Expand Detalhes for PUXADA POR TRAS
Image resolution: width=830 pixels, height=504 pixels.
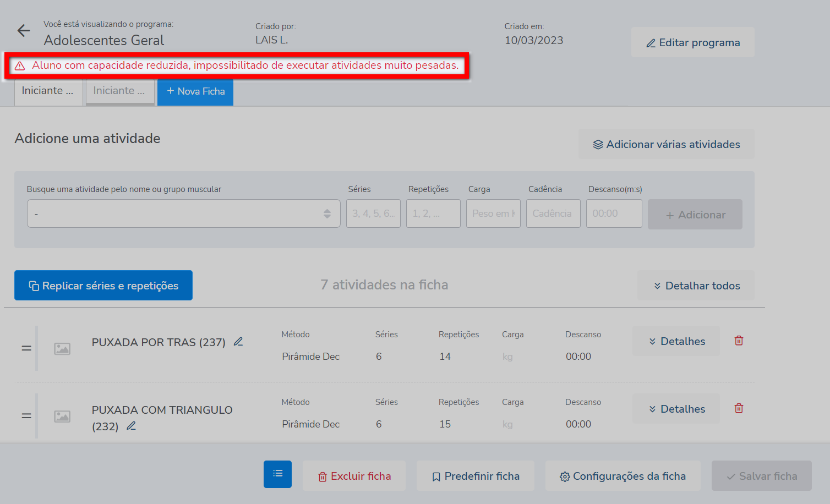(x=676, y=341)
